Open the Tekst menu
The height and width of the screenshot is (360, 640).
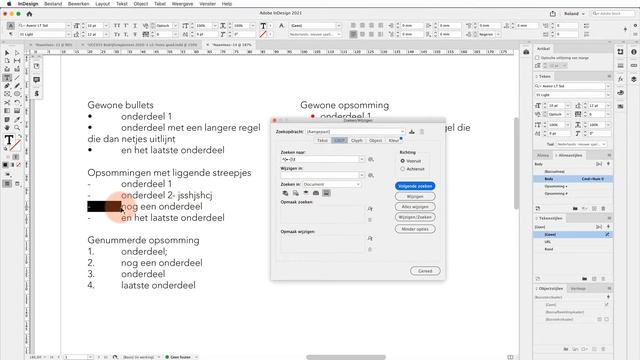click(x=122, y=4)
